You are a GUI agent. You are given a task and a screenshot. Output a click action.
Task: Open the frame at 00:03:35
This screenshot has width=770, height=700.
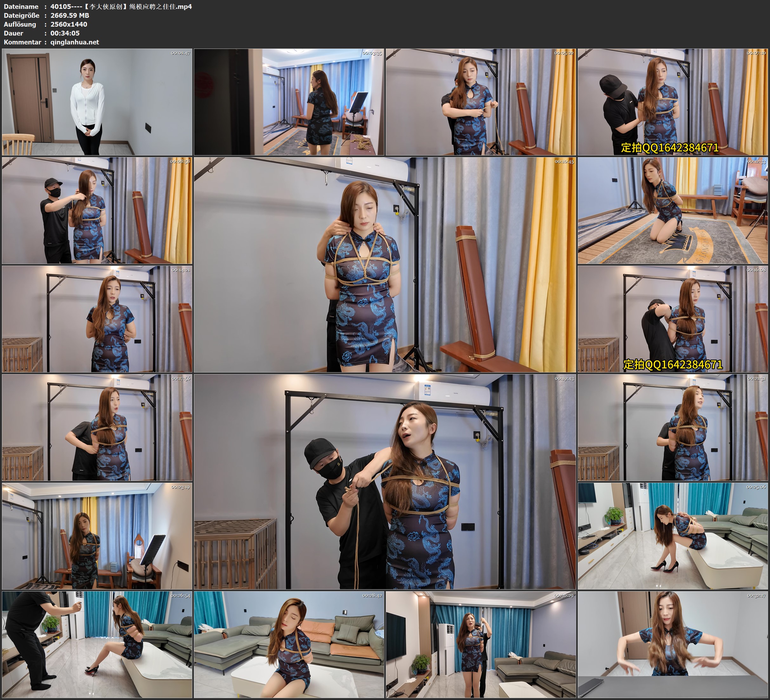pos(289,102)
